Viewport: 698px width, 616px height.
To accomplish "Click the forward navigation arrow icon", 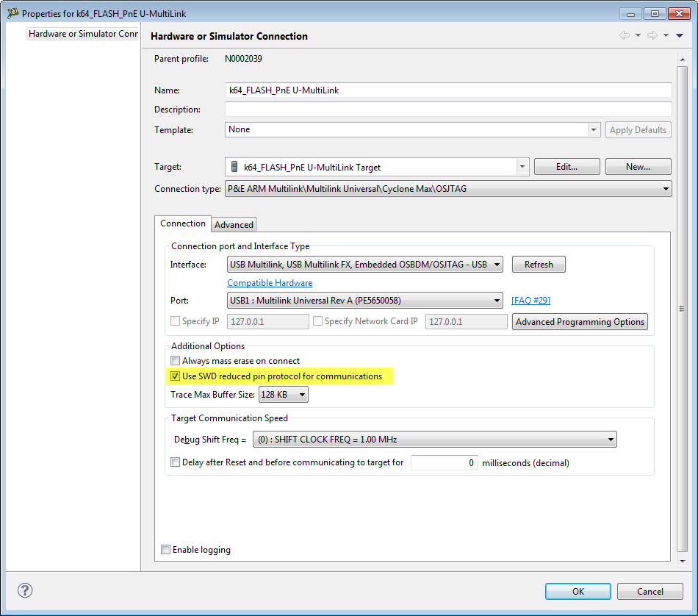I will tap(652, 35).
